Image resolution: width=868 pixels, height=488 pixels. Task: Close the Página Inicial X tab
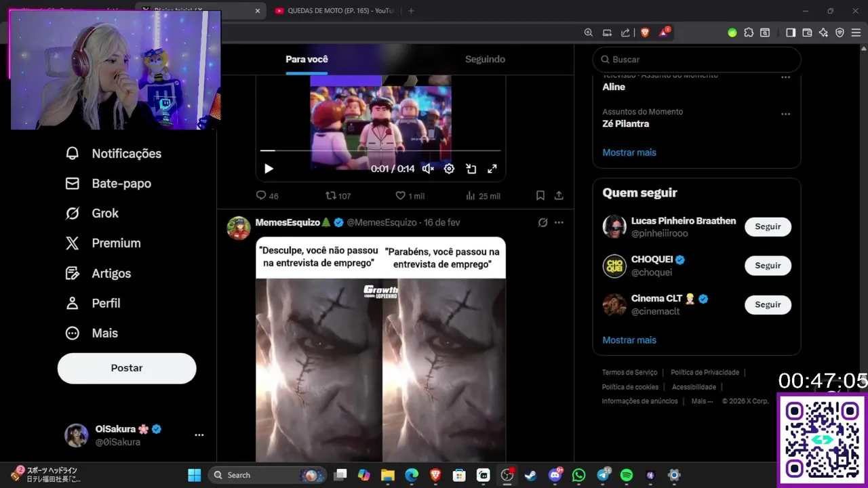pyautogui.click(x=257, y=11)
